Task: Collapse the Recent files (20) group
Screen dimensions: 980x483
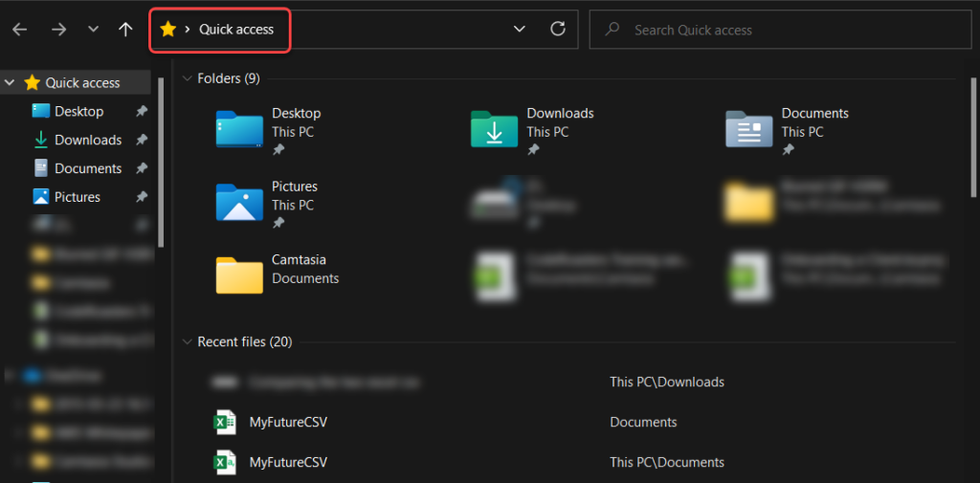Action: tap(186, 341)
